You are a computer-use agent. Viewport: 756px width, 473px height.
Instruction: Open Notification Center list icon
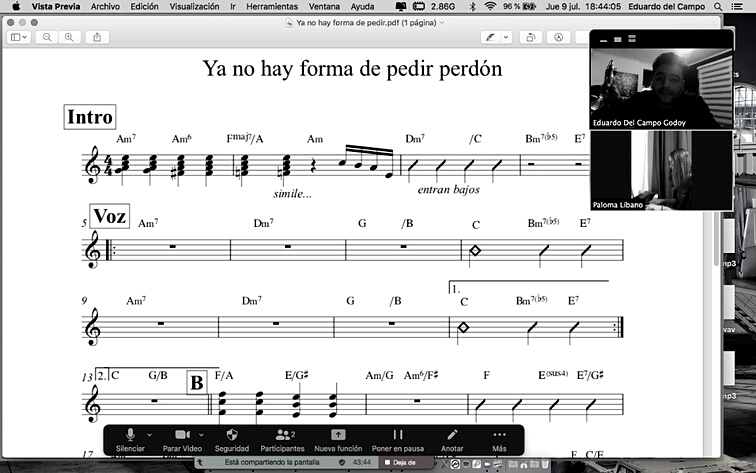(737, 6)
